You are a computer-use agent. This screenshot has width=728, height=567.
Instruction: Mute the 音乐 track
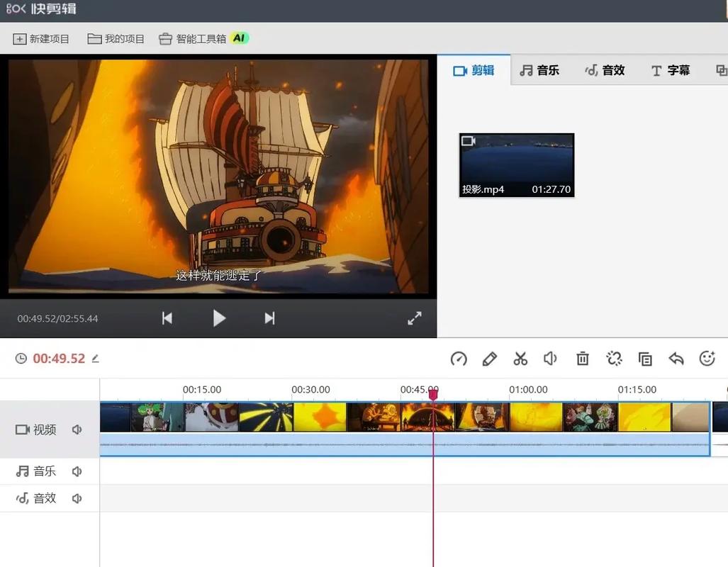coord(77,471)
